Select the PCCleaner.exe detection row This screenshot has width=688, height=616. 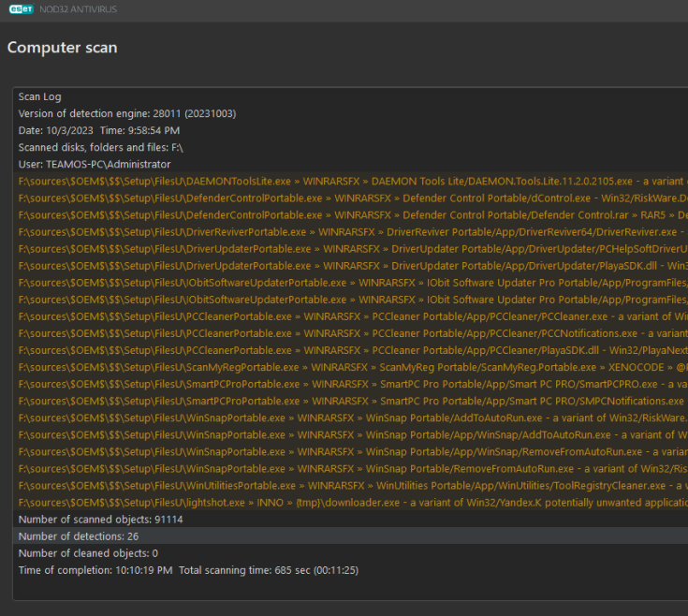351,316
